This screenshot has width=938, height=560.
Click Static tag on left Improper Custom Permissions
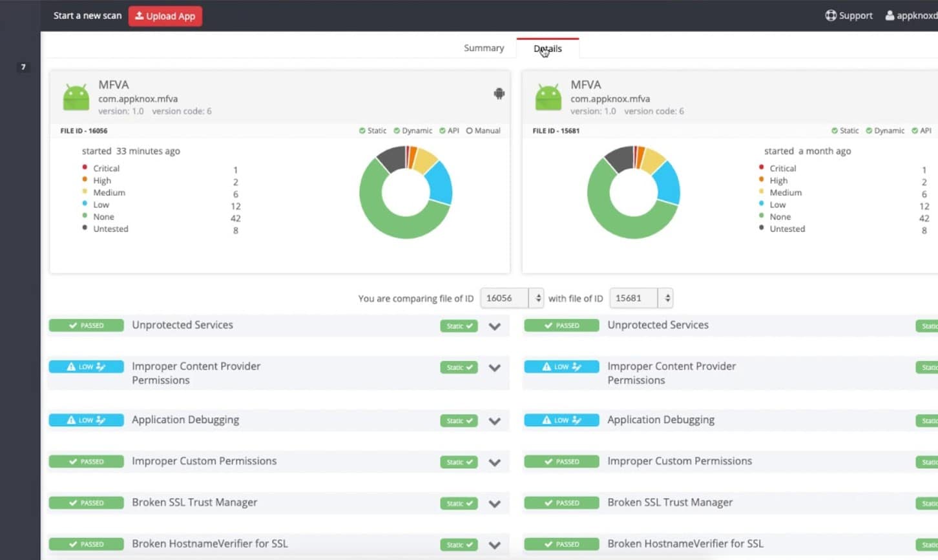459,462
